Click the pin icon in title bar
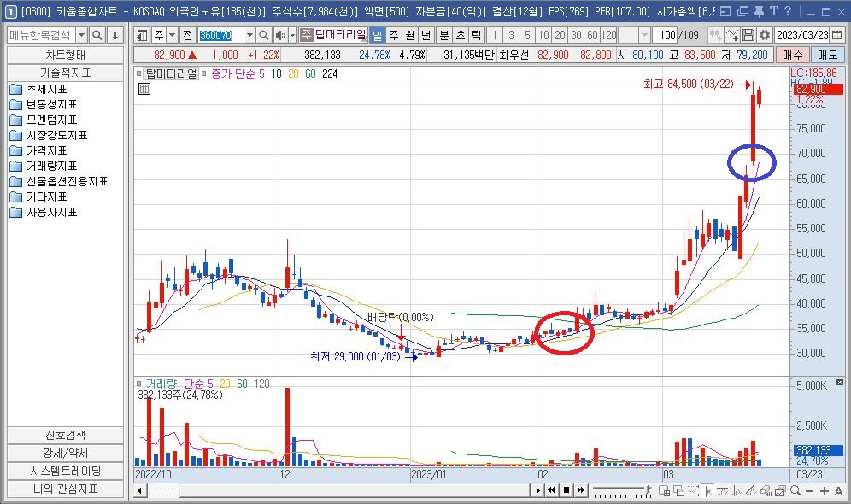Viewport: 851px width, 504px height. (759, 11)
